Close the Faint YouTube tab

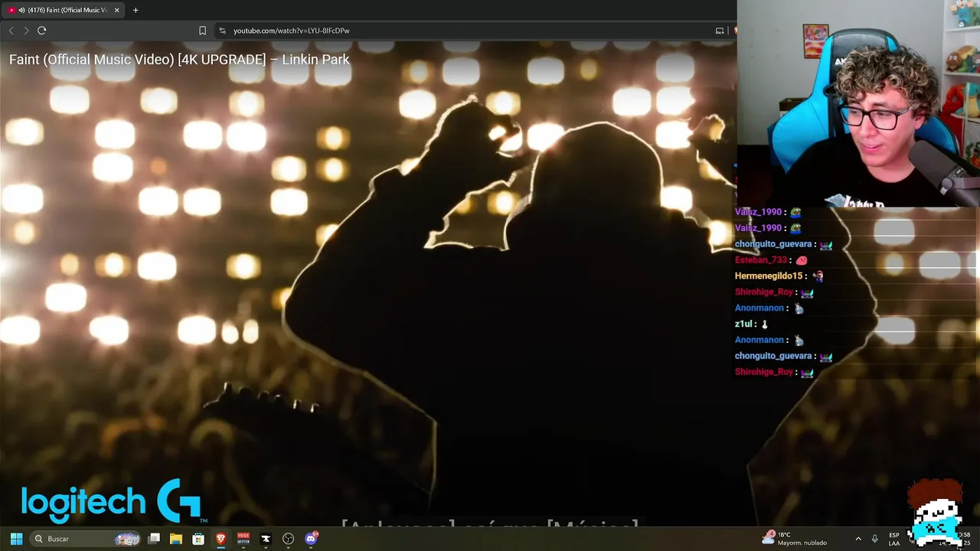(x=116, y=10)
